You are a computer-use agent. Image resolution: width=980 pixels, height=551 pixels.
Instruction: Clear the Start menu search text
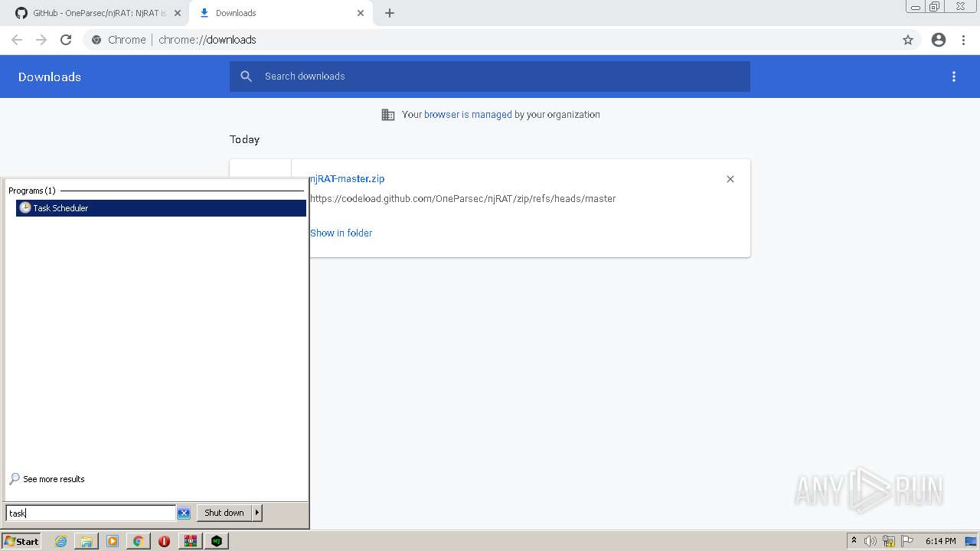coord(184,514)
